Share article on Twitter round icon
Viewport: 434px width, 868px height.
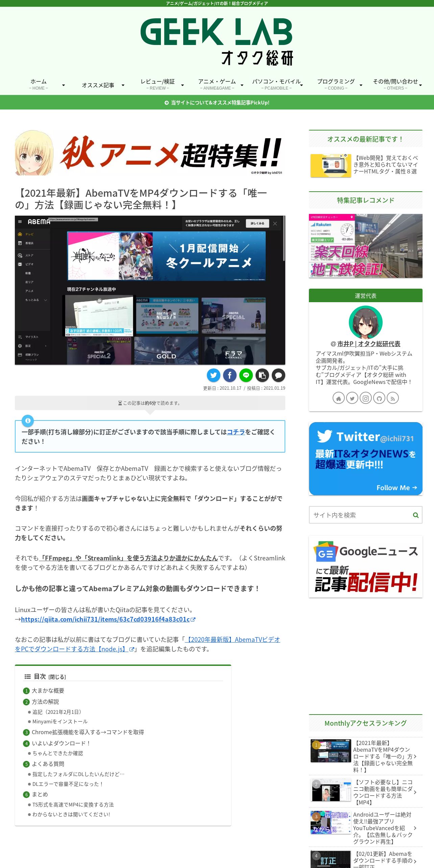pyautogui.click(x=214, y=375)
